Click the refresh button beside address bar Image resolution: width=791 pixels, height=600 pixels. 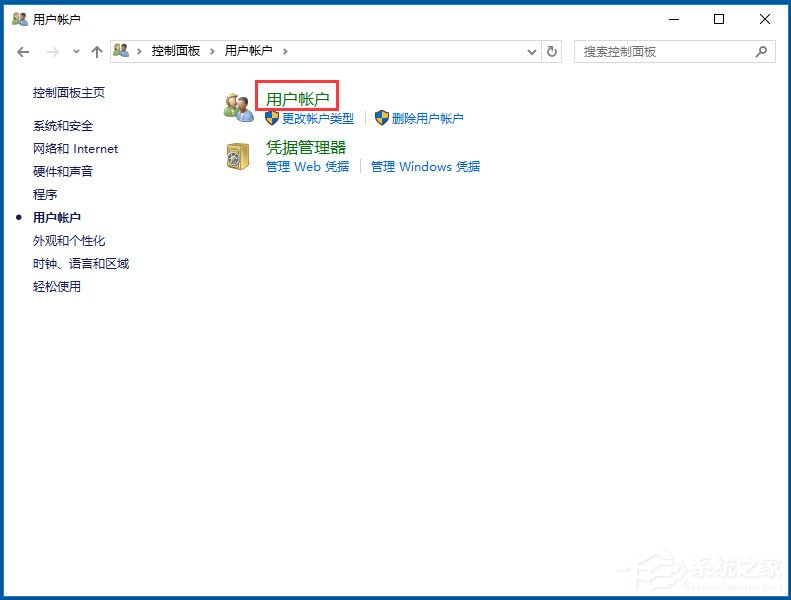click(553, 51)
